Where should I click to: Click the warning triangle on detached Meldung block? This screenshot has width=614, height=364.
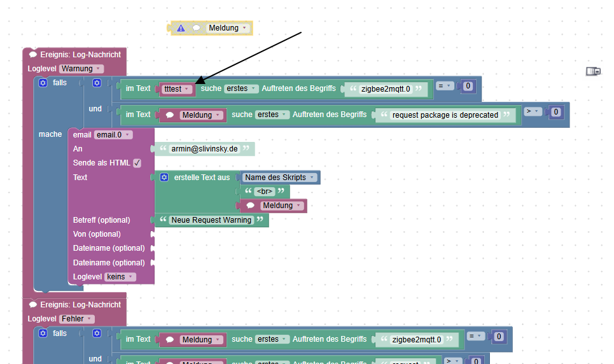click(x=181, y=28)
